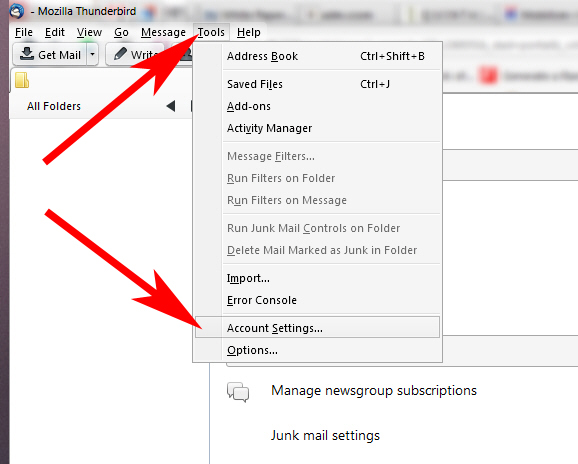
Task: Select Activity Manager entry
Action: point(317,128)
